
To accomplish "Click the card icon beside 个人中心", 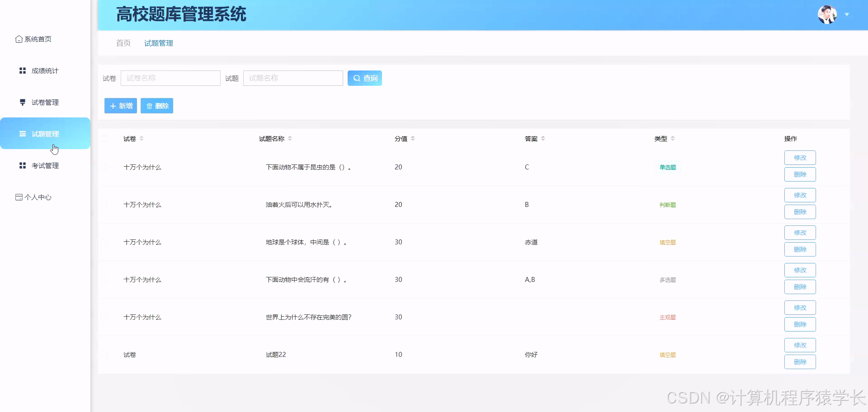I will [x=19, y=197].
